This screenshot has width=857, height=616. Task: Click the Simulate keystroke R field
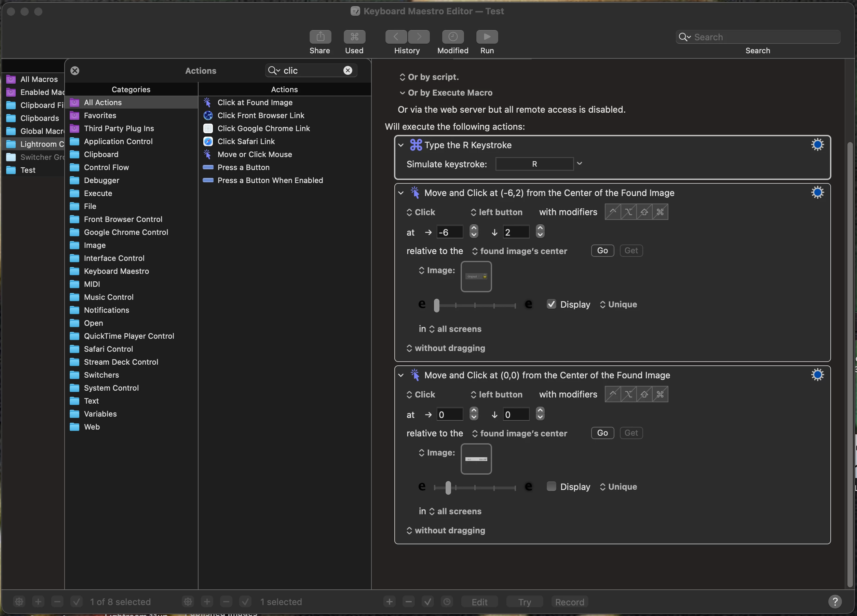point(534,164)
